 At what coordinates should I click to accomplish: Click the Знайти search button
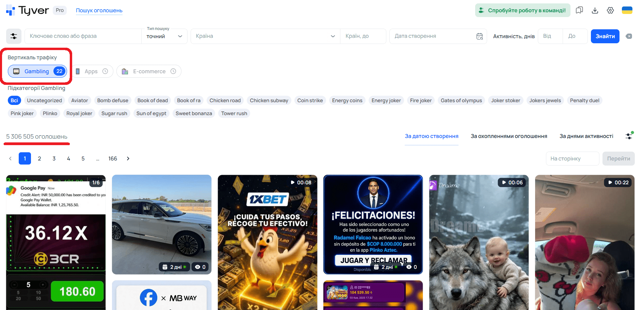[605, 36]
